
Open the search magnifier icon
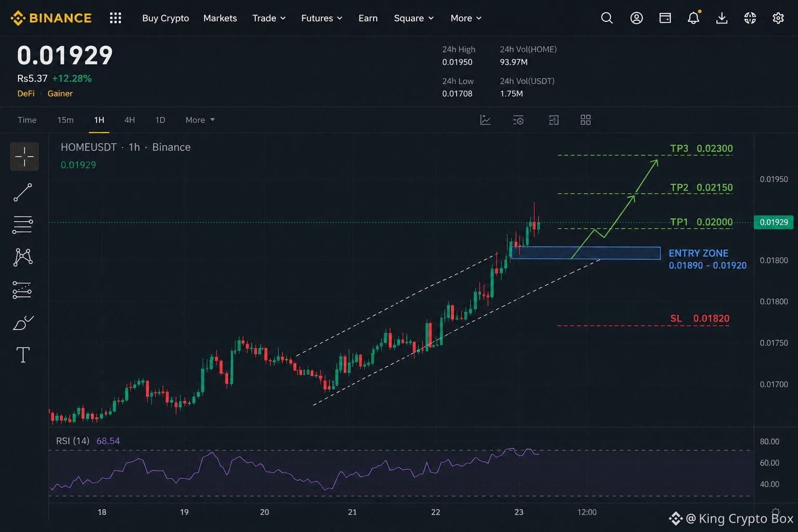(x=607, y=18)
